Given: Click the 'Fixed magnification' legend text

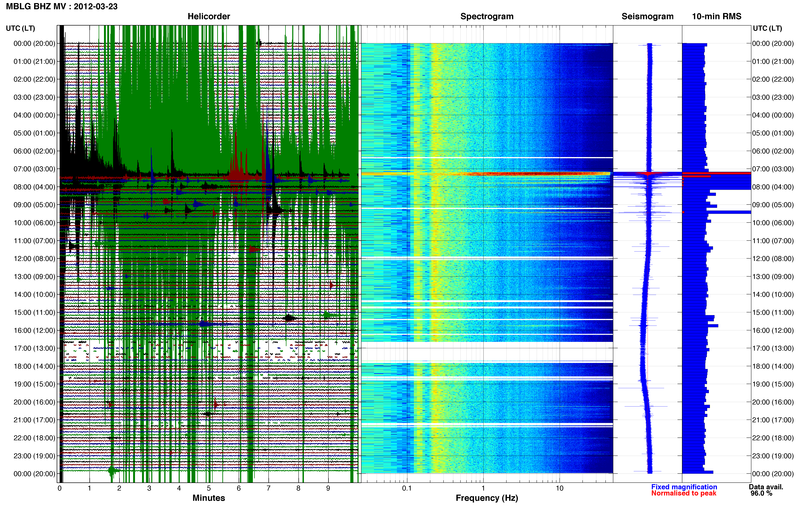Looking at the screenshot, I should pos(684,487).
